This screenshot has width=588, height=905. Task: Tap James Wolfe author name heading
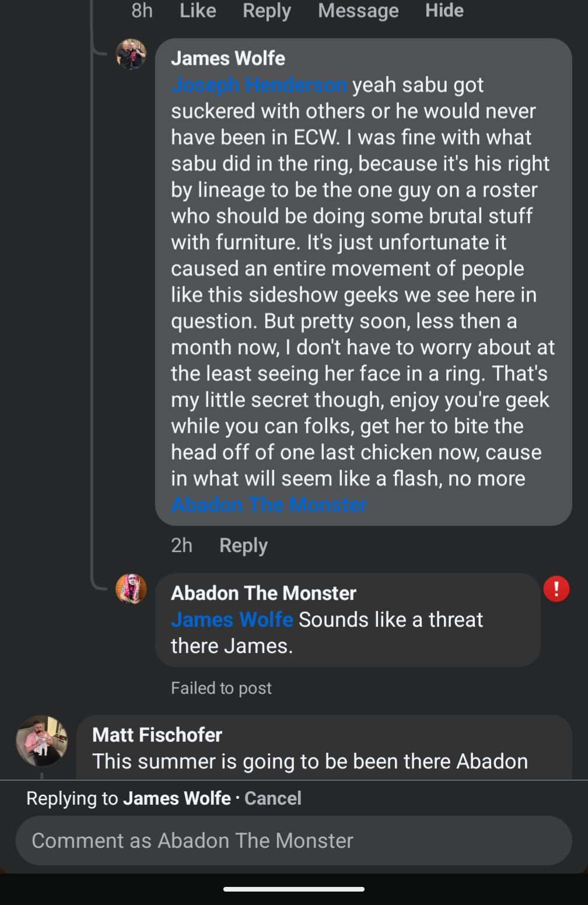coord(228,58)
